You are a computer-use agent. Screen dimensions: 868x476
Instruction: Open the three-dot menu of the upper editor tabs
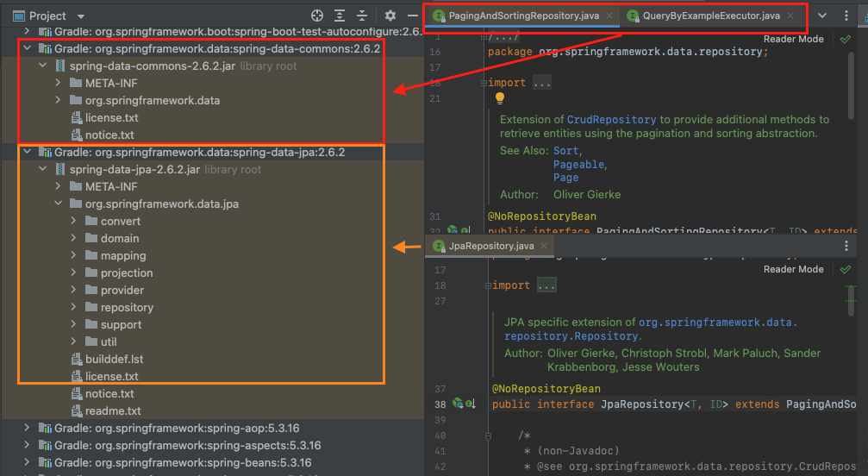(x=846, y=16)
